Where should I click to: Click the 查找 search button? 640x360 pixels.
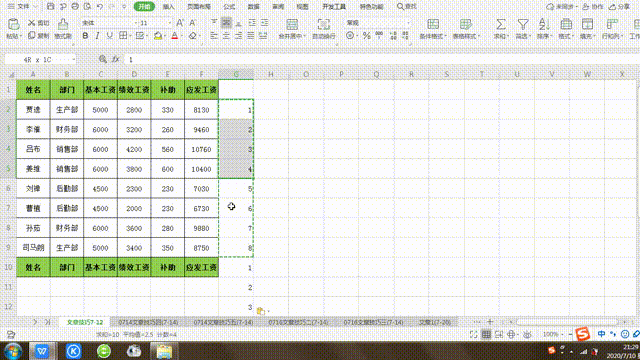click(x=407, y=7)
